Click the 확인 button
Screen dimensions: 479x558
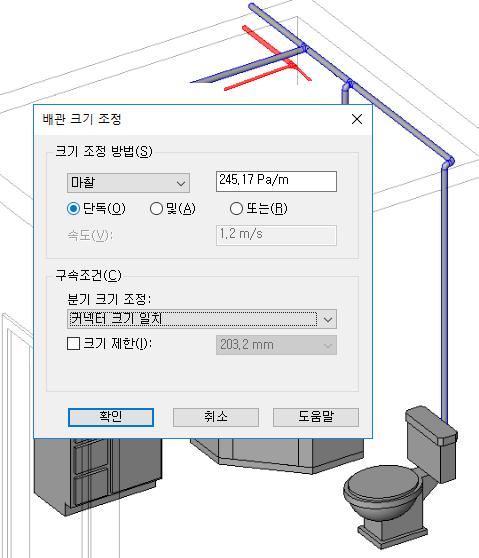click(111, 417)
